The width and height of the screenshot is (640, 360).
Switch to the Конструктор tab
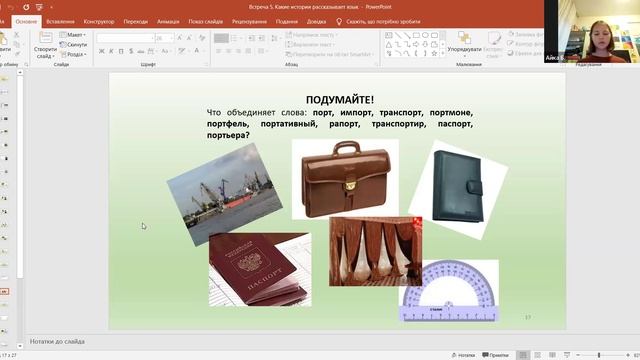coord(99,22)
